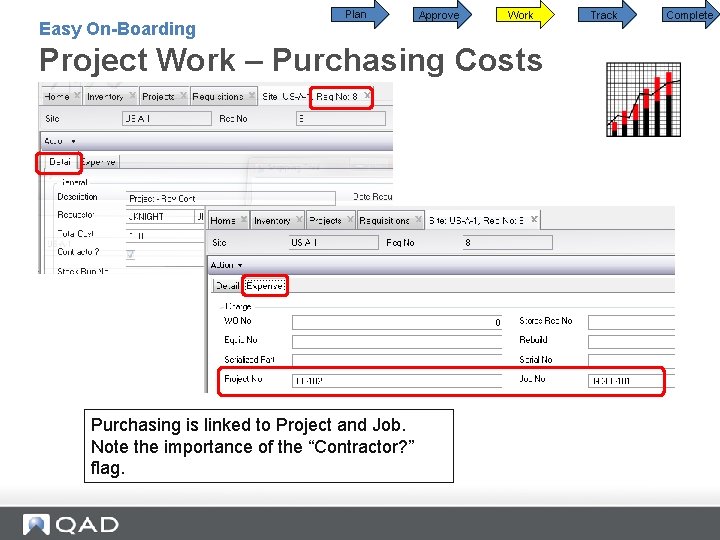
Task: Click Requestor field JKNIGHT
Action: click(x=161, y=216)
